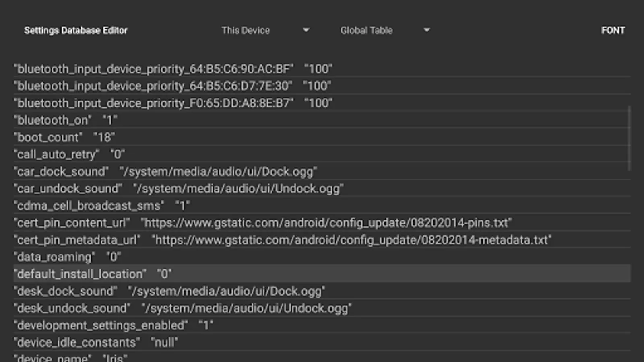Viewport: 644px width, 362px height.
Task: Click the cert_pin_metadata_url row
Action: (x=282, y=240)
